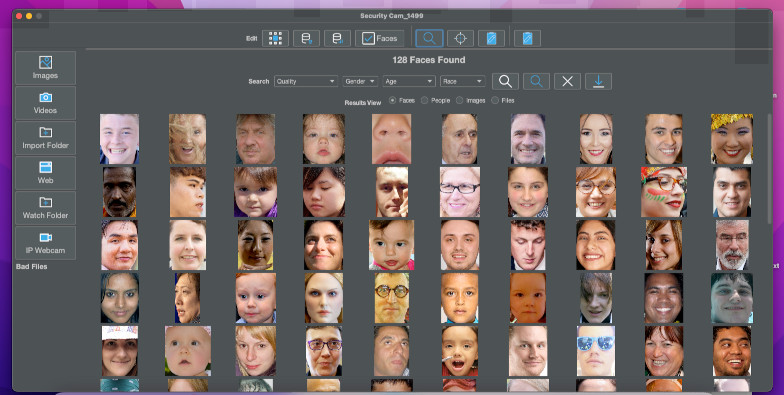Run search with the white magnifier button

point(505,81)
